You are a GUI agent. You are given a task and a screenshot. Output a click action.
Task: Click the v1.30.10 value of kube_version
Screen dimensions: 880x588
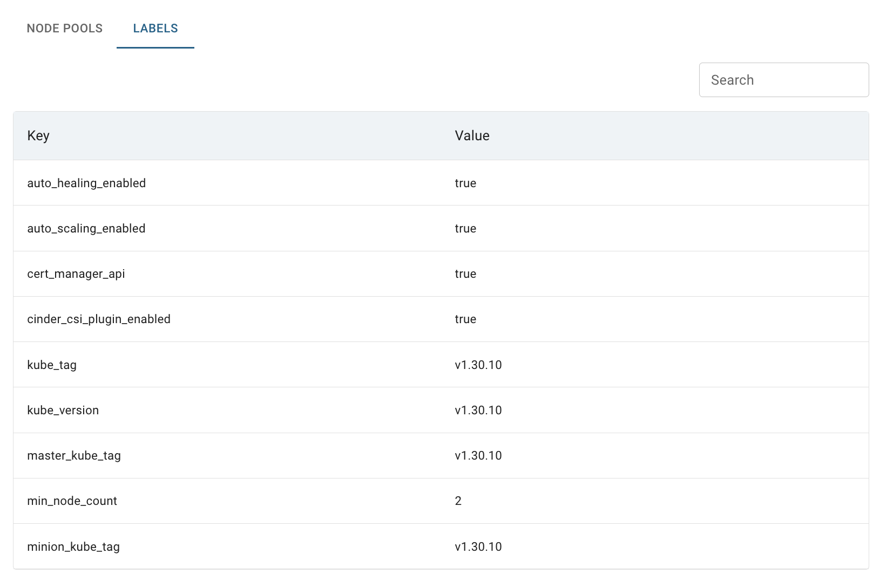click(x=478, y=411)
